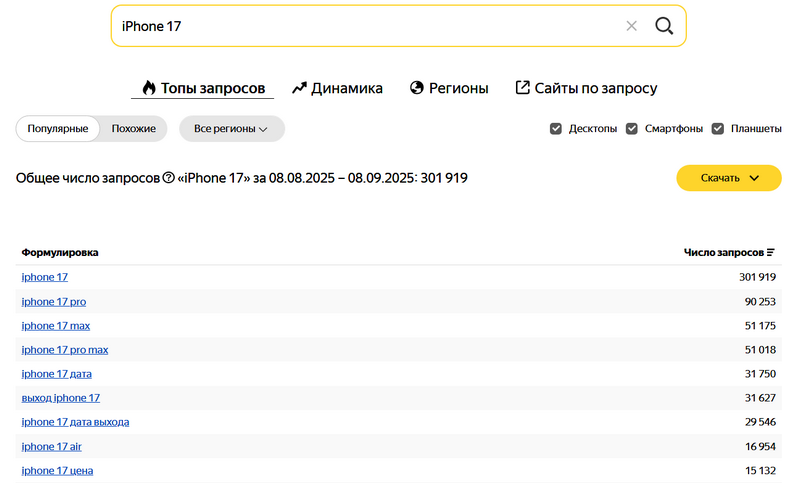Clear the search field with X icon
The image size is (800, 483).
tap(631, 26)
